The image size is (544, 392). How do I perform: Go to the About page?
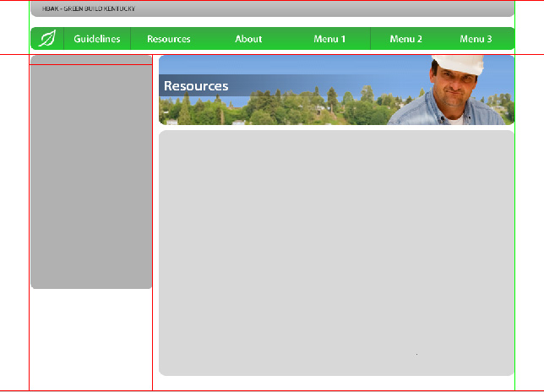(x=248, y=39)
